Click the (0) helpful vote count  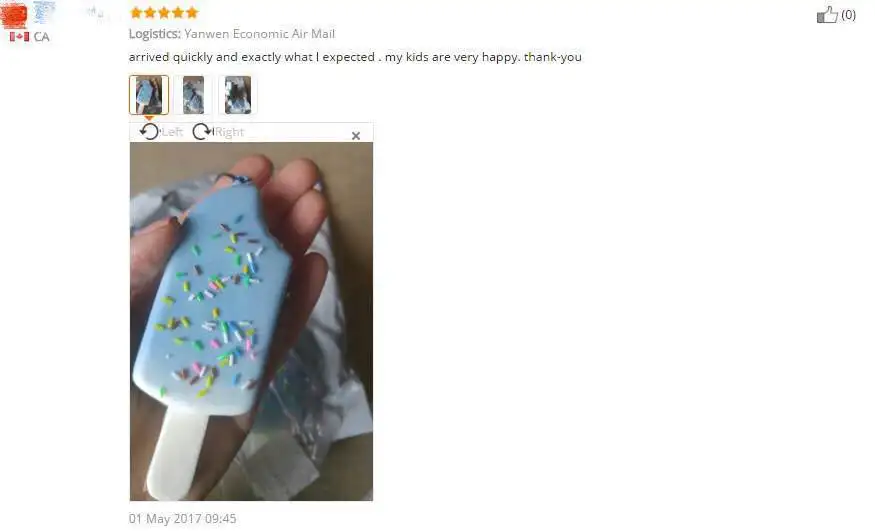(x=848, y=15)
